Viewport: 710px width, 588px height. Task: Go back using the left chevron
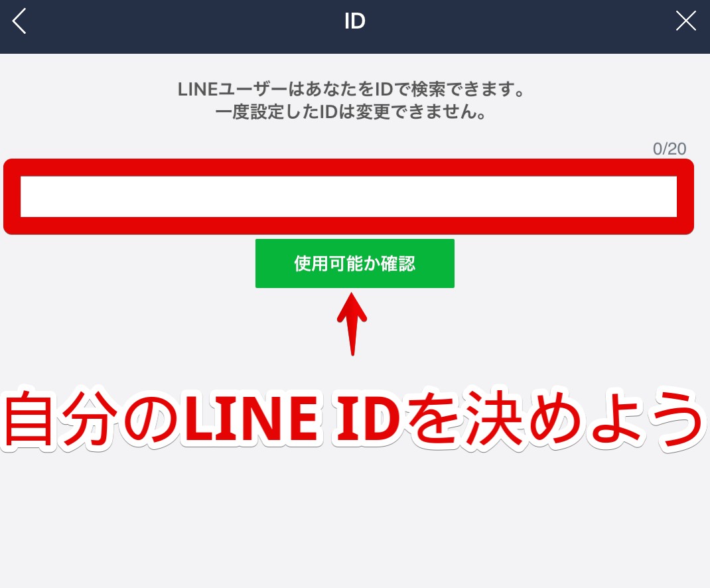point(19,21)
